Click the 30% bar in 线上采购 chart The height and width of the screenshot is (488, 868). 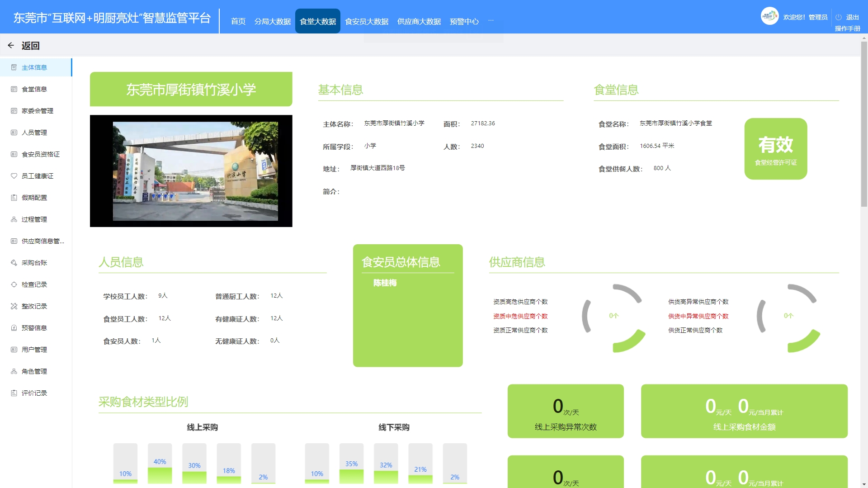[x=194, y=464]
